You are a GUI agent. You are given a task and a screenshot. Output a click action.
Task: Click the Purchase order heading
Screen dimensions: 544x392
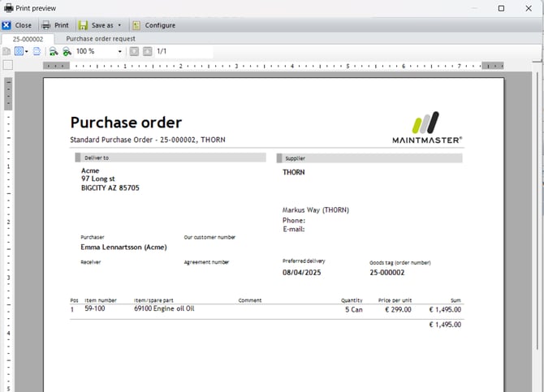126,123
